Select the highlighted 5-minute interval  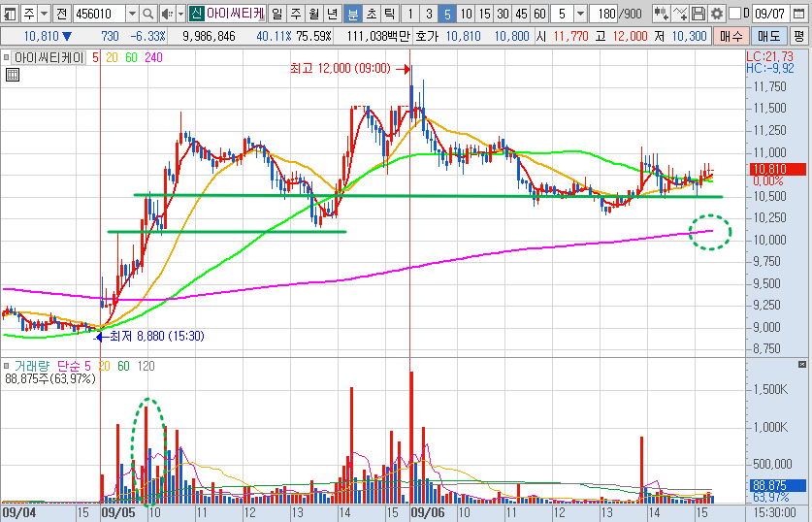click(447, 14)
